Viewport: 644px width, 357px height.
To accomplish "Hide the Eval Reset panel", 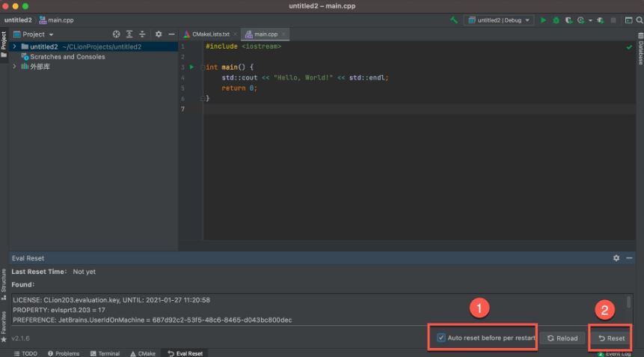I will [629, 258].
